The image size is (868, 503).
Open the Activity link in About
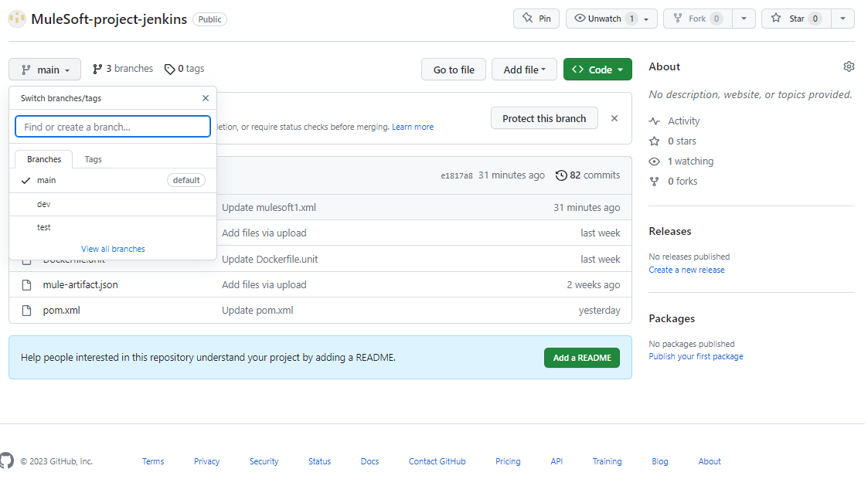click(684, 121)
